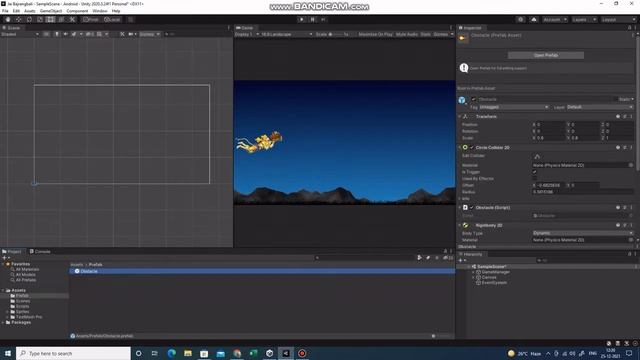Toggle scene audio icon
The height and width of the screenshot is (360, 640).
(x=65, y=34)
